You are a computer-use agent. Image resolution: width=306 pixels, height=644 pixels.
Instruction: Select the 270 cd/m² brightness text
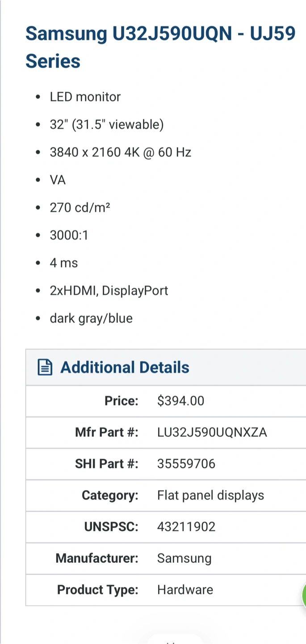(x=80, y=208)
